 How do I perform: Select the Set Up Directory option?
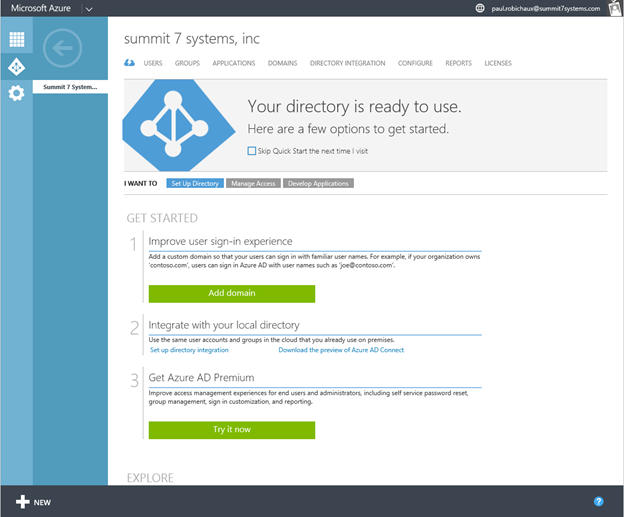195,183
